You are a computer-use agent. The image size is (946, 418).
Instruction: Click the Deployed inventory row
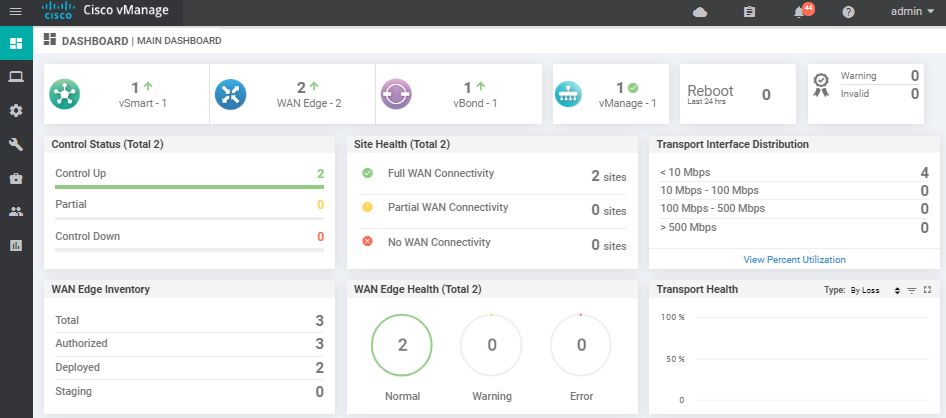(189, 367)
